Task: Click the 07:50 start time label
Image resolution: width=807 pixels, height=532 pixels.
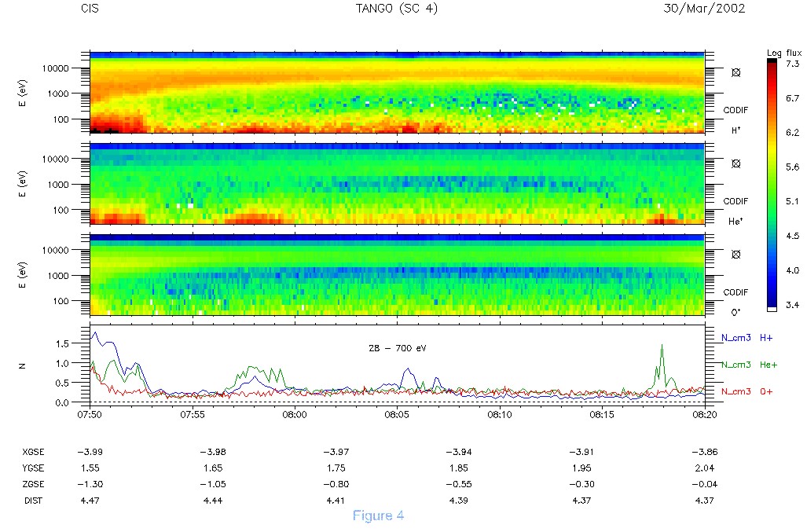Action: coord(90,413)
